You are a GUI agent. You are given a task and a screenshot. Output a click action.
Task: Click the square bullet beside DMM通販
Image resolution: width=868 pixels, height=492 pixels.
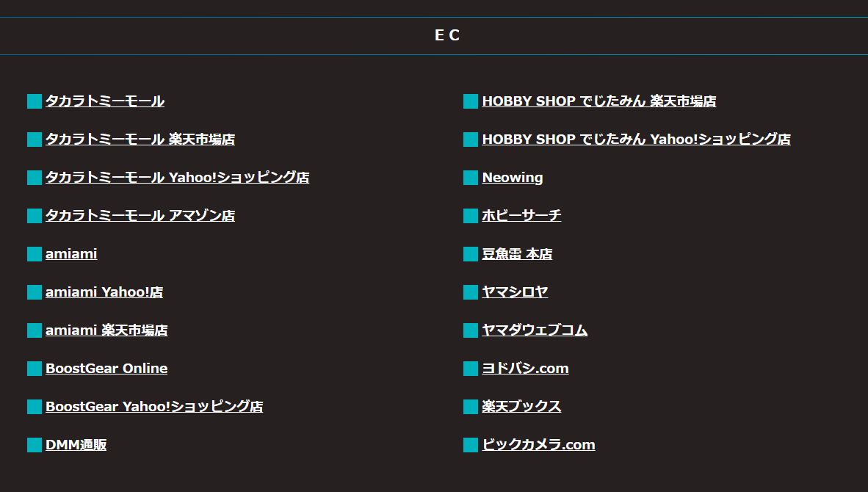coord(35,445)
